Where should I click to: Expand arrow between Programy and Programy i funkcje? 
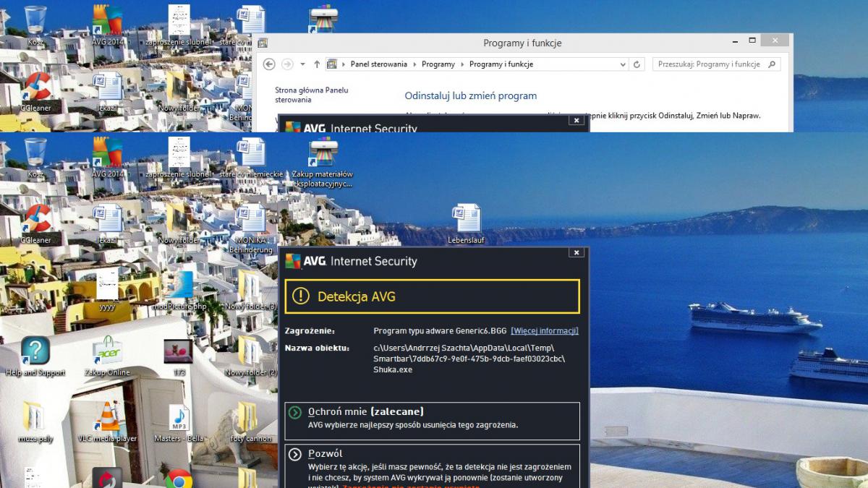point(463,64)
